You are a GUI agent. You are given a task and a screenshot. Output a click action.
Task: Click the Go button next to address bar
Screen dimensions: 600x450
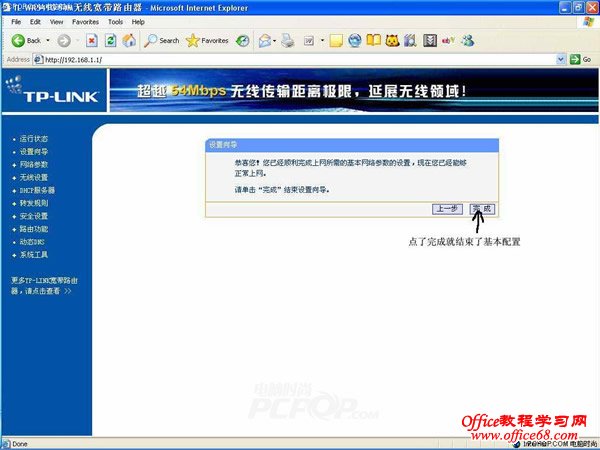(x=580, y=59)
